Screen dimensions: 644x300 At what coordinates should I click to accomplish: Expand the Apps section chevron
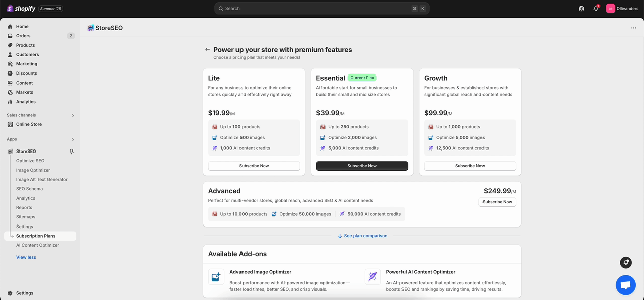pos(73,139)
